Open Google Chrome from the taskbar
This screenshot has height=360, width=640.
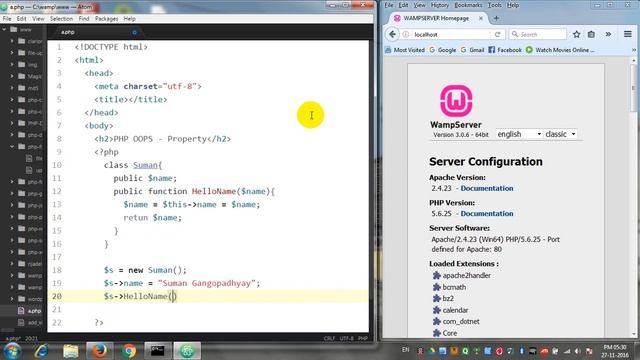pos(129,351)
